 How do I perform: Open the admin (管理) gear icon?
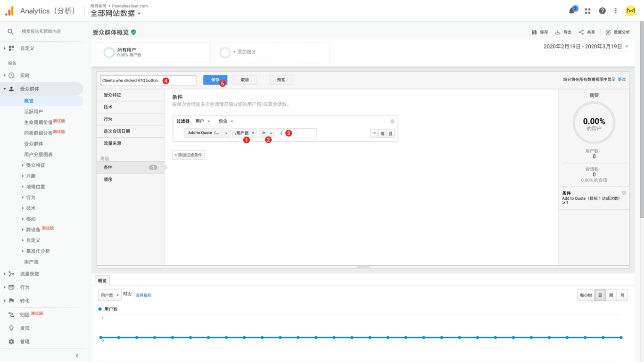pos(11,341)
